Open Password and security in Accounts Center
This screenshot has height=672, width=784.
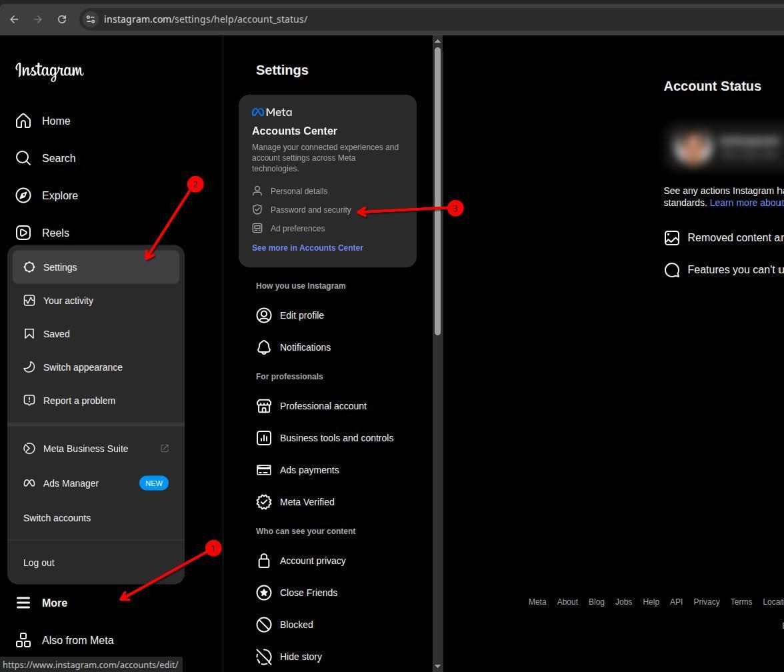tap(311, 210)
